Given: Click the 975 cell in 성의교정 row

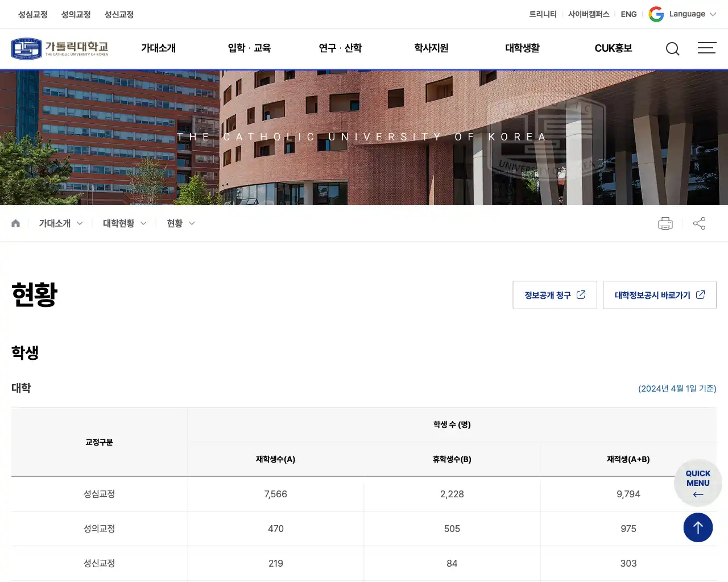Looking at the screenshot, I should point(628,529).
